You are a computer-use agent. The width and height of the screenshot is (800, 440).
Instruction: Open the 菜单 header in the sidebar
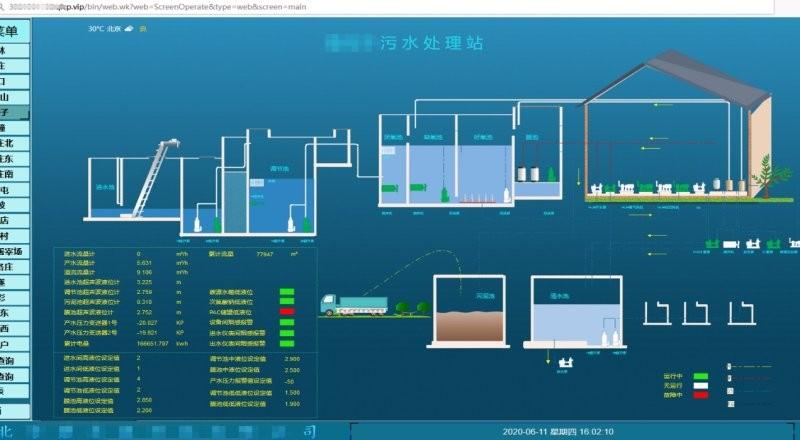(15, 31)
